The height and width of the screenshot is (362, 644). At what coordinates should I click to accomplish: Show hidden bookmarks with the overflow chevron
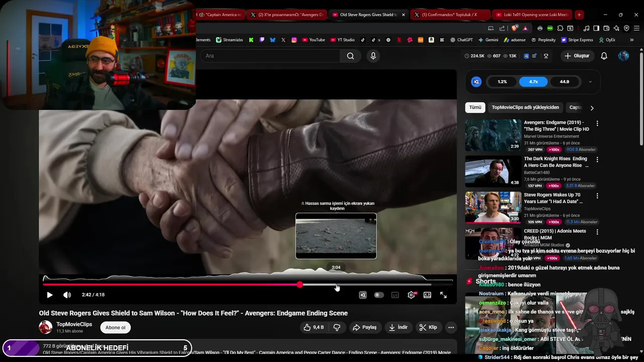[632, 40]
